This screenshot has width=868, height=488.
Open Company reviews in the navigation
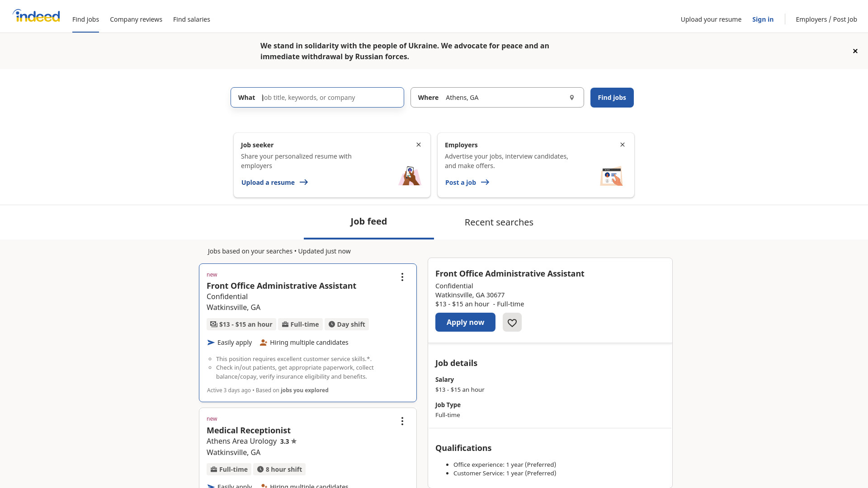pyautogui.click(x=136, y=19)
